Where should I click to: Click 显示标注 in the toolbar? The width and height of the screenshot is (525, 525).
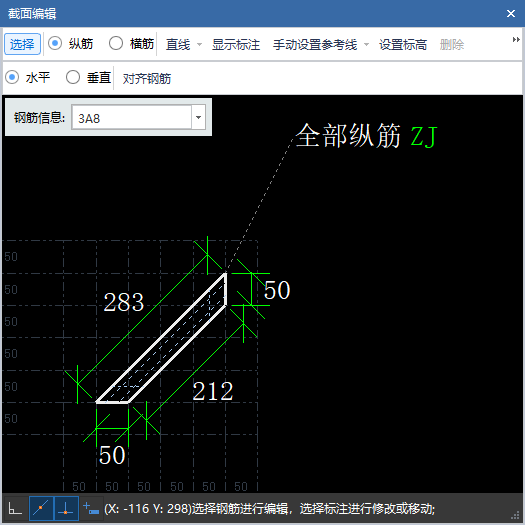pos(236,45)
